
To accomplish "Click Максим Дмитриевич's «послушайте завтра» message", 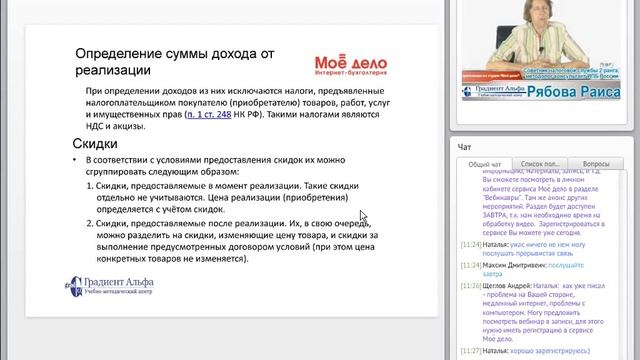I will click(x=522, y=269).
